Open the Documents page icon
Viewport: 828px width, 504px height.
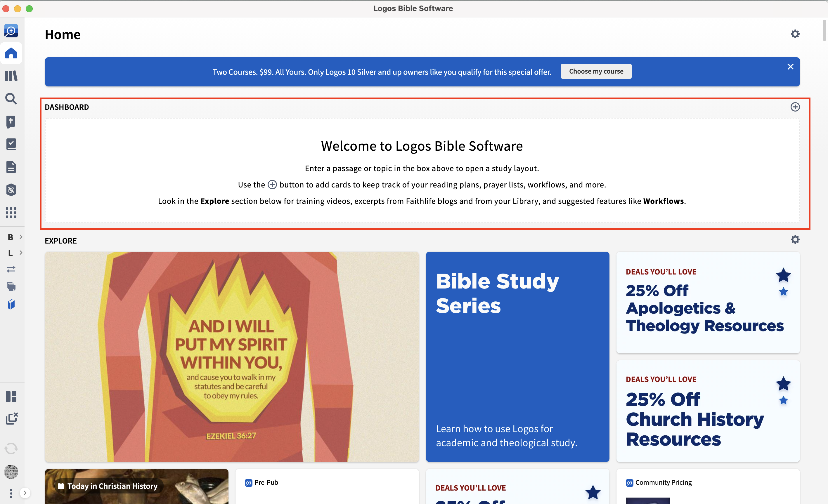point(11,167)
